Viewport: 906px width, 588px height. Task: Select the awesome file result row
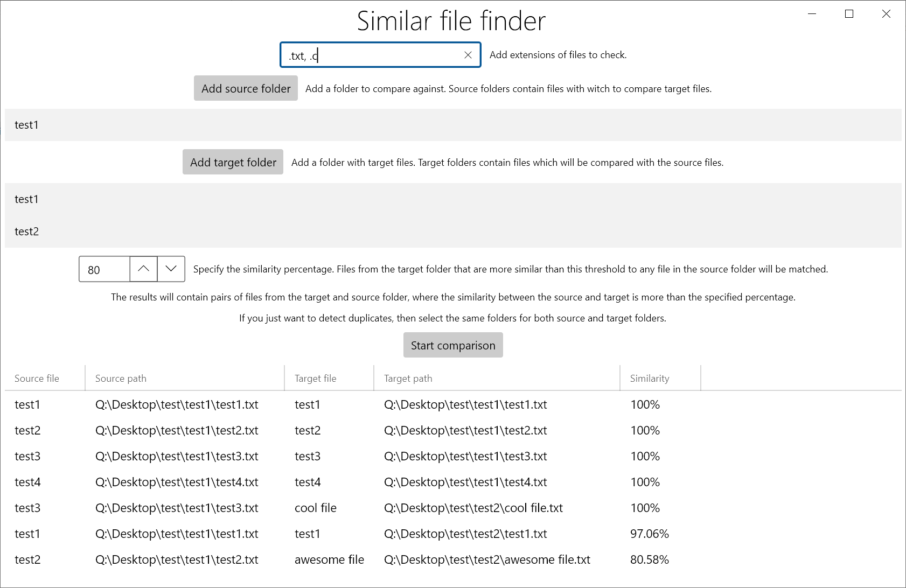pos(329,559)
